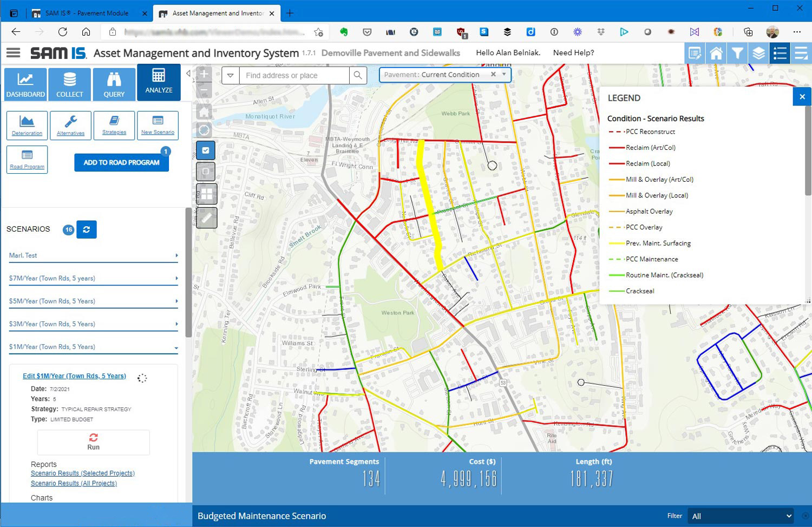Image resolution: width=812 pixels, height=527 pixels.
Task: Expand the $7M/Year scenario
Action: tap(94, 279)
